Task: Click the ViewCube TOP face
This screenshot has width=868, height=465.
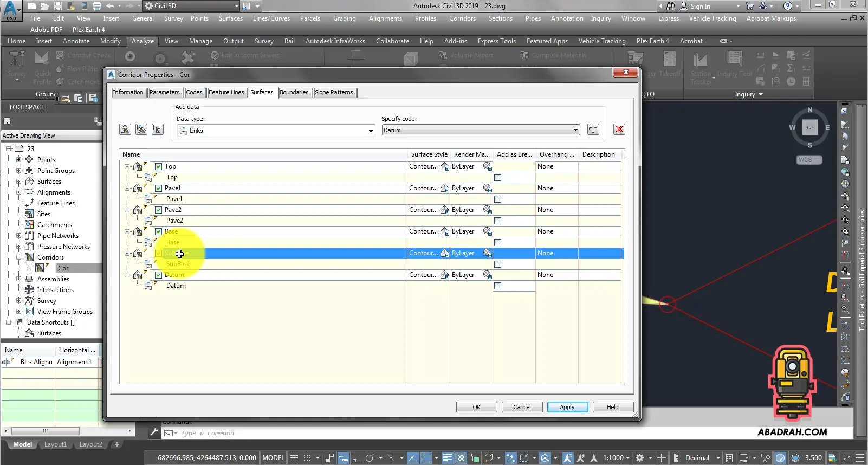Action: pos(809,127)
